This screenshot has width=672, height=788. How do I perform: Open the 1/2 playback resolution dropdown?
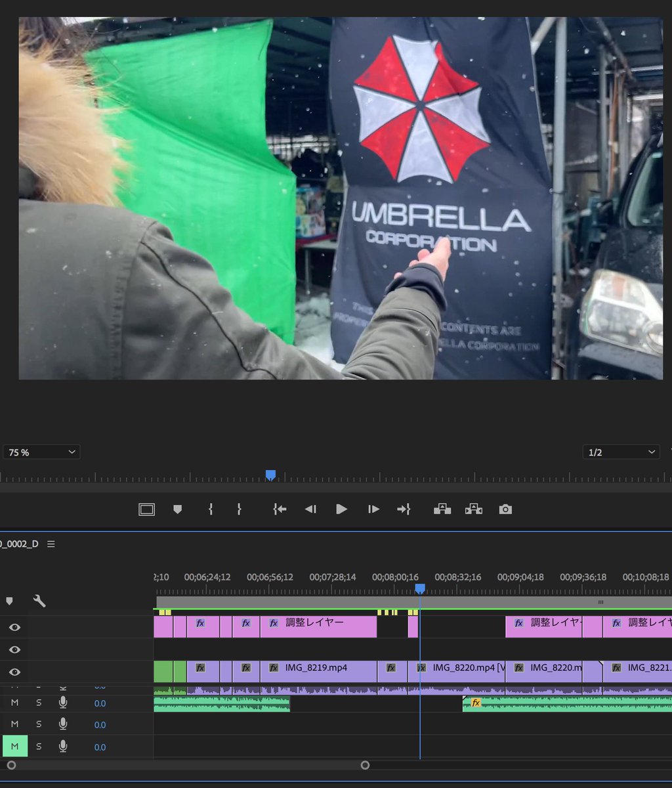point(621,452)
